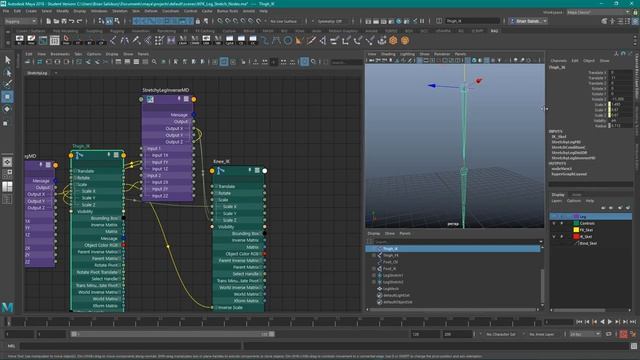Click the red color swatch on the IK_Skel layer

(576, 237)
